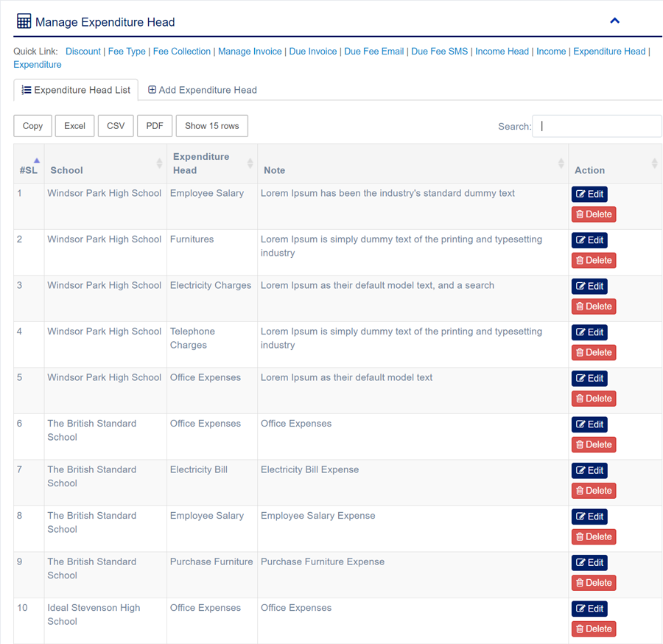This screenshot has width=663, height=644.
Task: Edit the Employee Salary row for Windsor Park
Action: (589, 195)
